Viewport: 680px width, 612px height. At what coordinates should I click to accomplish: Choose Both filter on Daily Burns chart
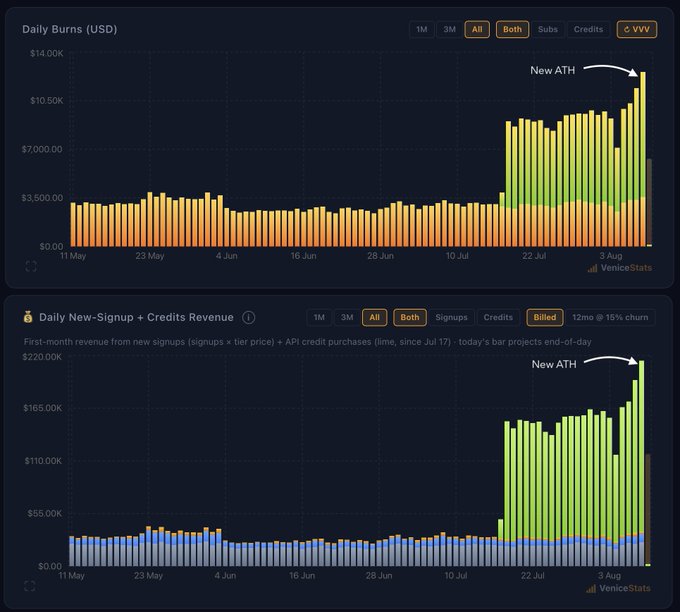(x=512, y=29)
